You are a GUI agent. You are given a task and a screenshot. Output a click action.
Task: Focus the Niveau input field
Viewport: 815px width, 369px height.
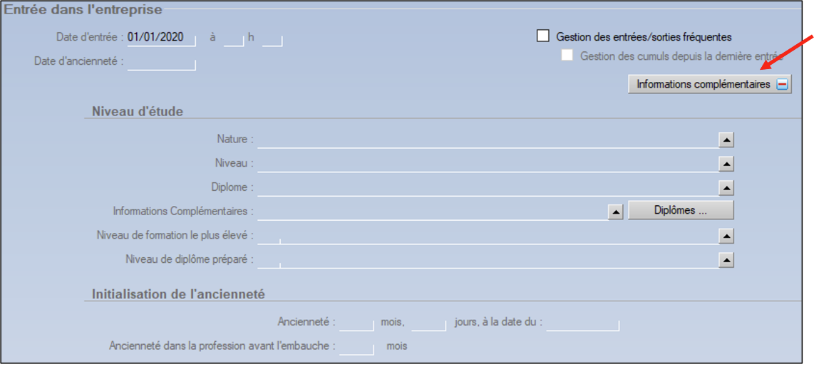[x=488, y=164]
